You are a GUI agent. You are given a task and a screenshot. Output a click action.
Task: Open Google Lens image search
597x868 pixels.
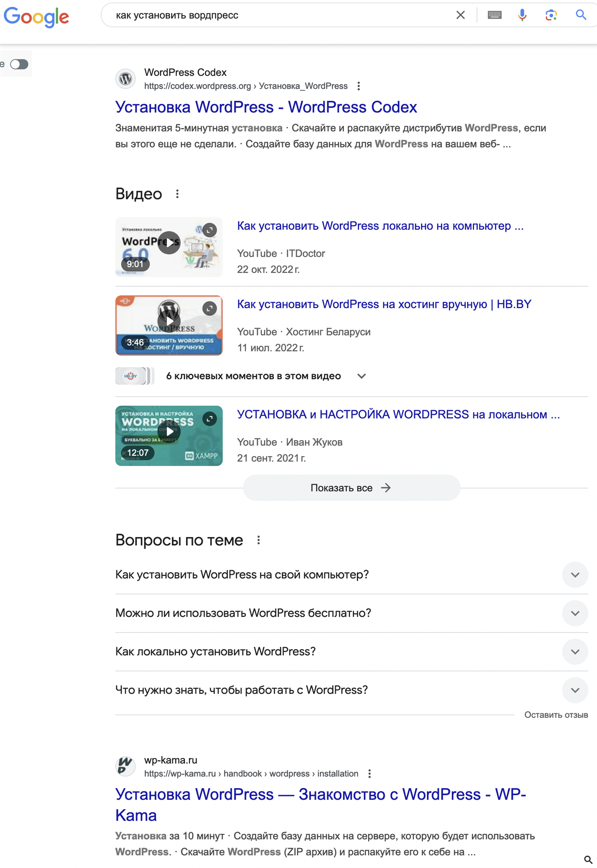551,15
